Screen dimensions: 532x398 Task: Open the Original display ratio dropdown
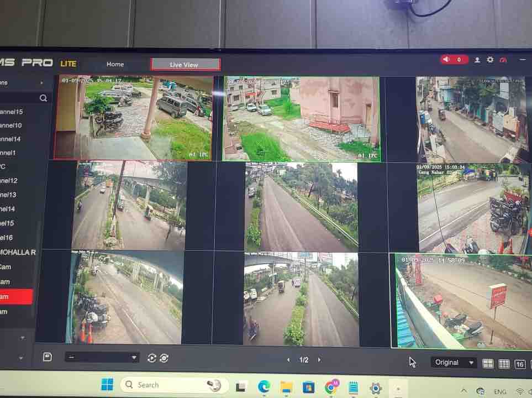(454, 363)
